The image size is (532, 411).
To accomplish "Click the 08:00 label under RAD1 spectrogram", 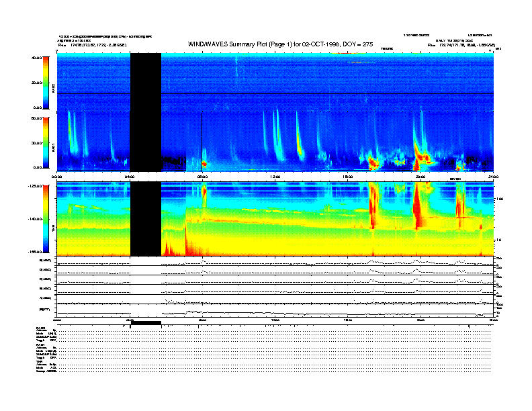I will (203, 177).
